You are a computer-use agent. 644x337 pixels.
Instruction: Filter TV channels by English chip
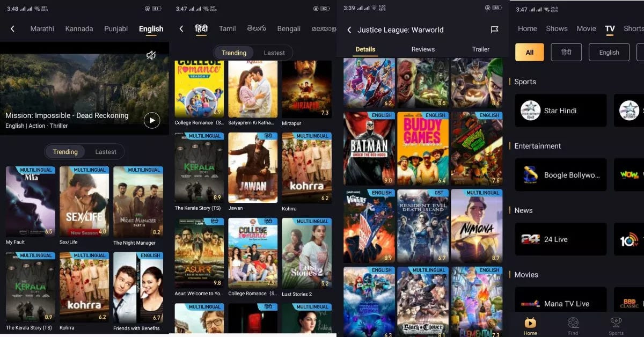coord(609,52)
